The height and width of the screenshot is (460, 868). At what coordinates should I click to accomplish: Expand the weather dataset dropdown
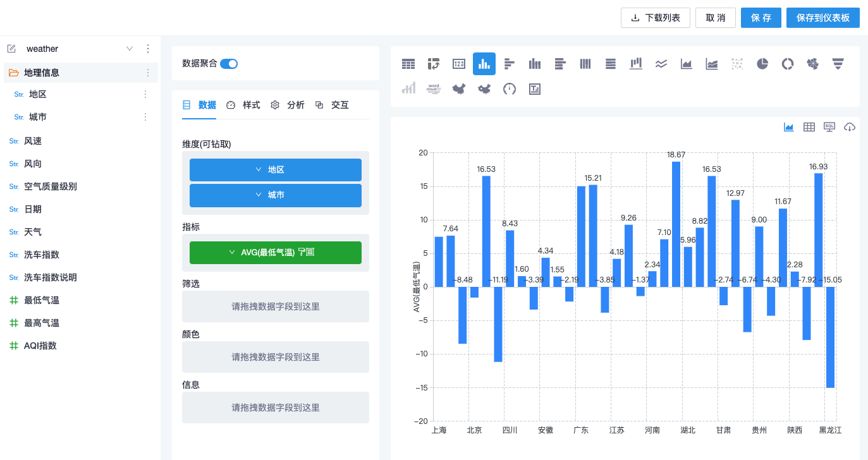pos(130,49)
